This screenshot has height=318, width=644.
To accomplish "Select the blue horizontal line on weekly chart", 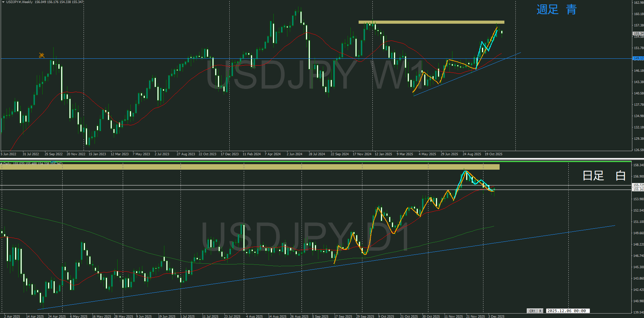I will (138, 59).
